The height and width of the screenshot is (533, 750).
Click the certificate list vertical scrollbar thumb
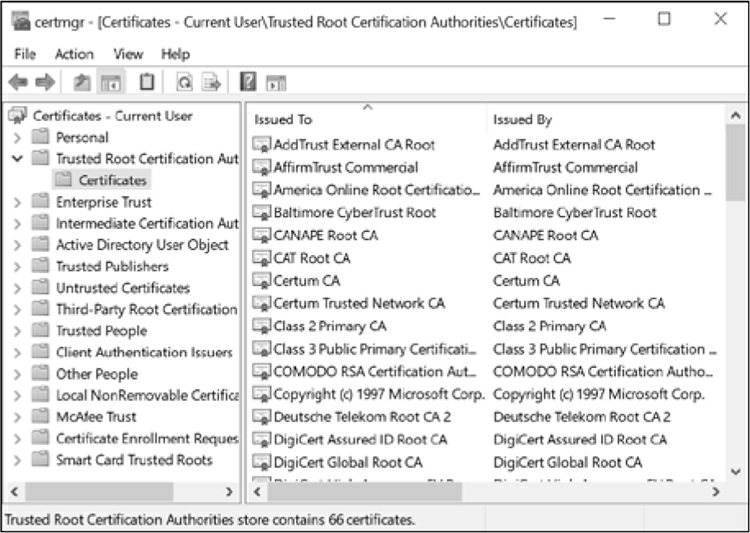[735, 163]
